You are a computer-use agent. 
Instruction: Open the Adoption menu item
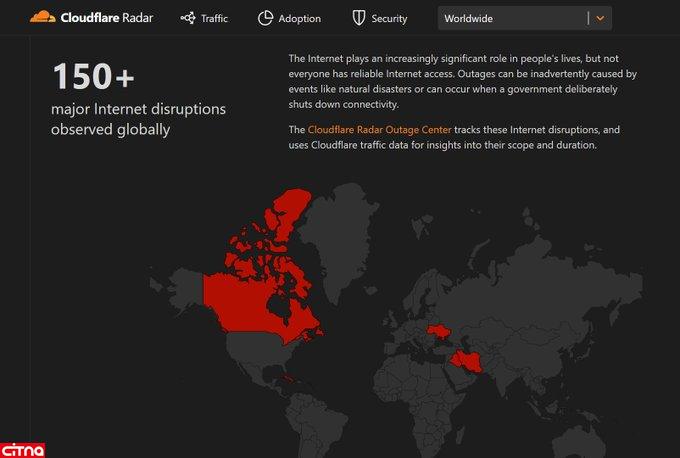[299, 18]
